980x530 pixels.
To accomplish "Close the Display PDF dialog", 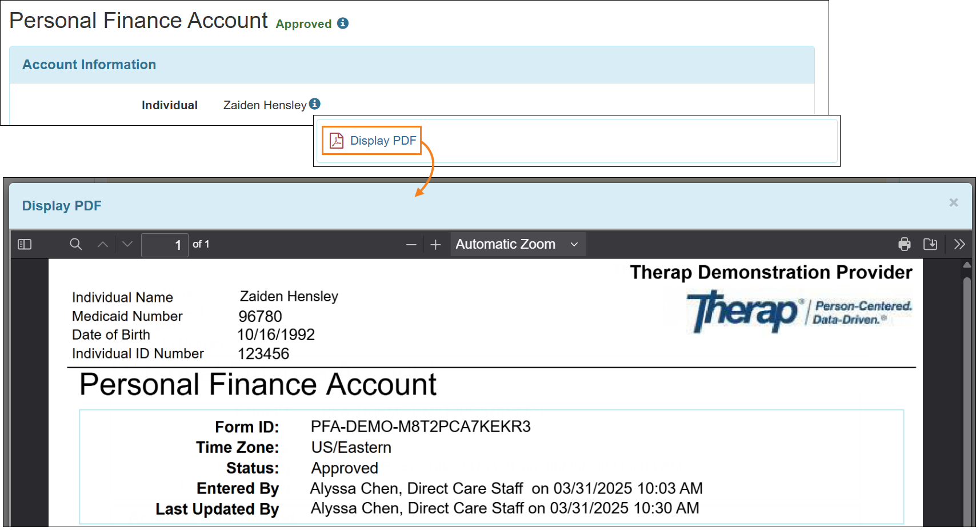I will point(954,202).
